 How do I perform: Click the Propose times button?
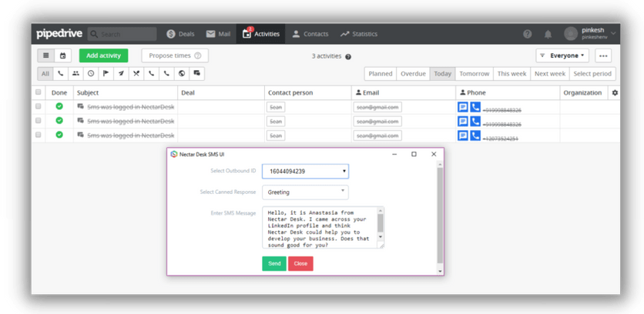click(175, 55)
